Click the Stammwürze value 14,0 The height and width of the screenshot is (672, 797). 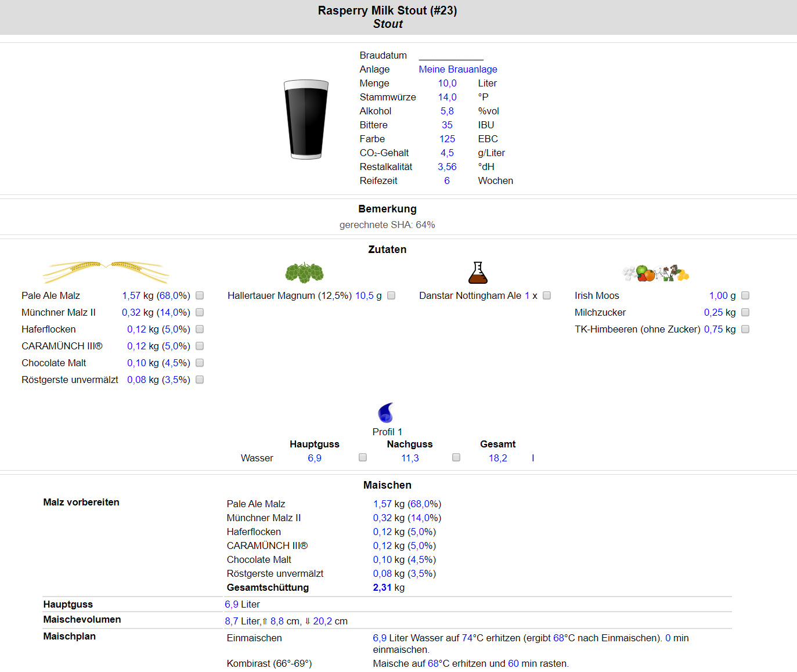(x=447, y=97)
